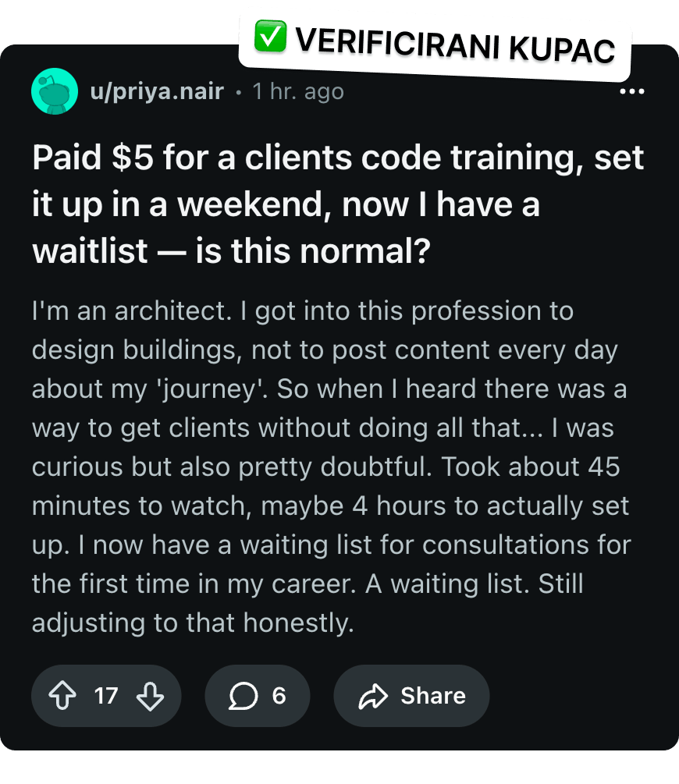679x784 pixels.
Task: Click the share arrow icon
Action: pyautogui.click(x=373, y=696)
